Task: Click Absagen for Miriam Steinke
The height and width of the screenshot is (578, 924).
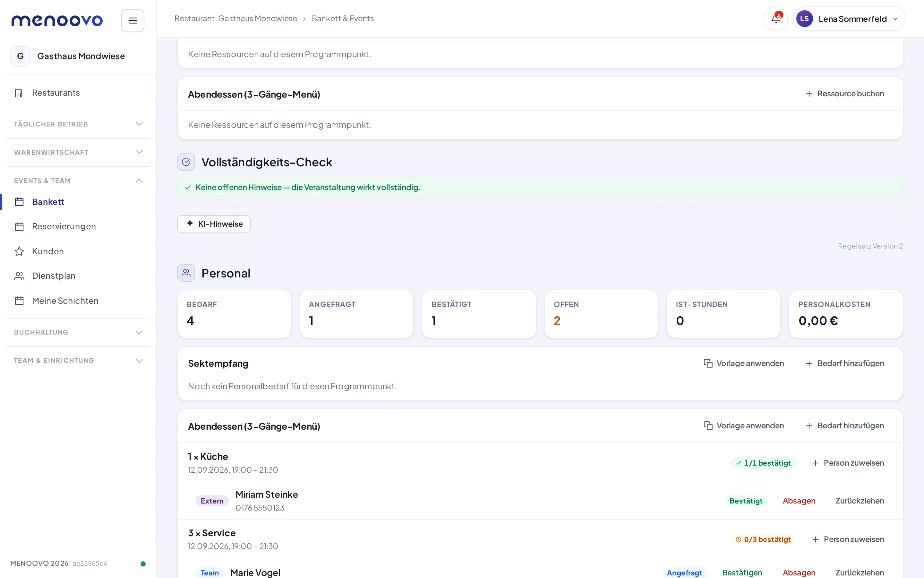Action: [x=799, y=501]
